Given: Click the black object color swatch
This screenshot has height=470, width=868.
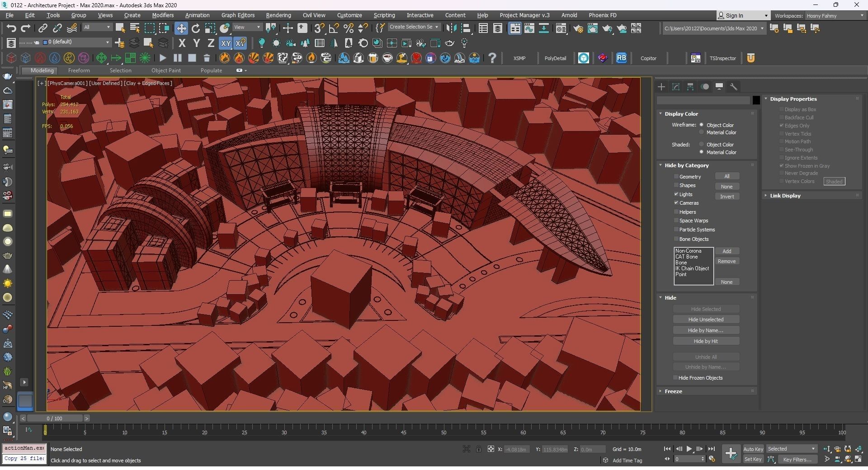Looking at the screenshot, I should pyautogui.click(x=756, y=100).
